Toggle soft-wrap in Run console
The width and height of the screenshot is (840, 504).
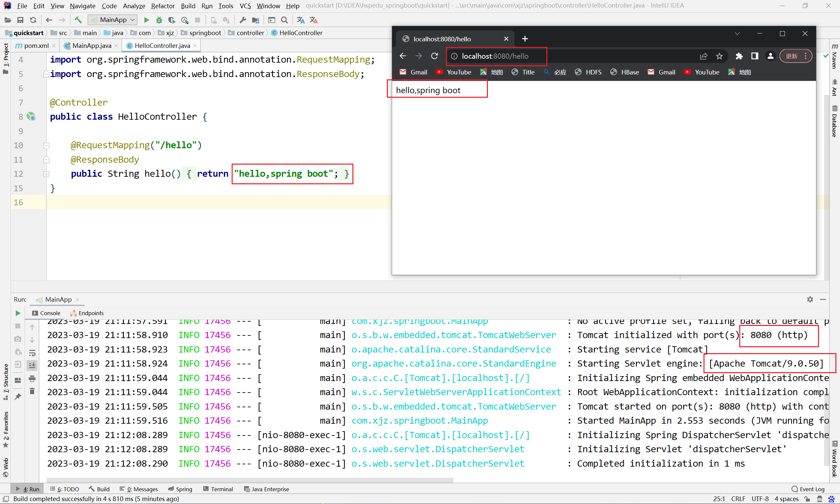click(x=32, y=353)
